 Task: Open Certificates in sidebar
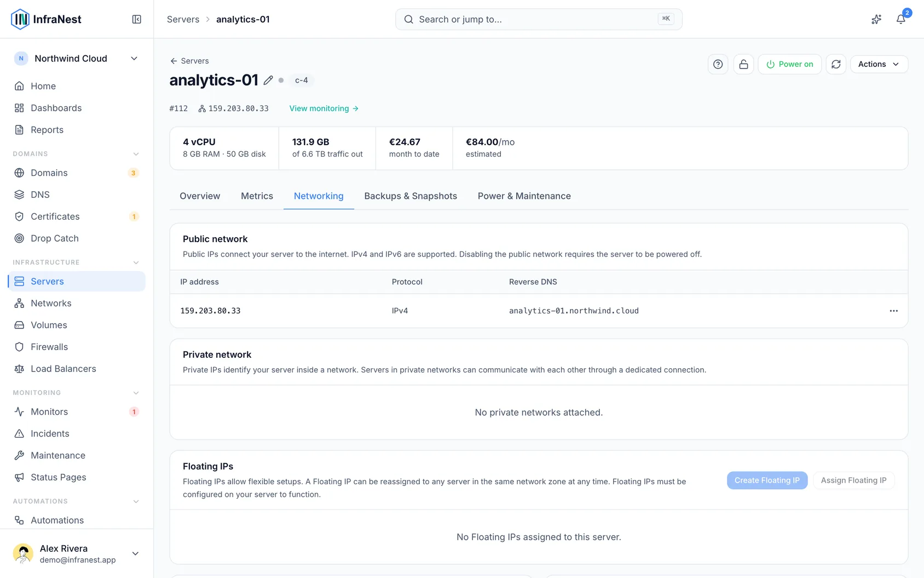tap(77, 216)
